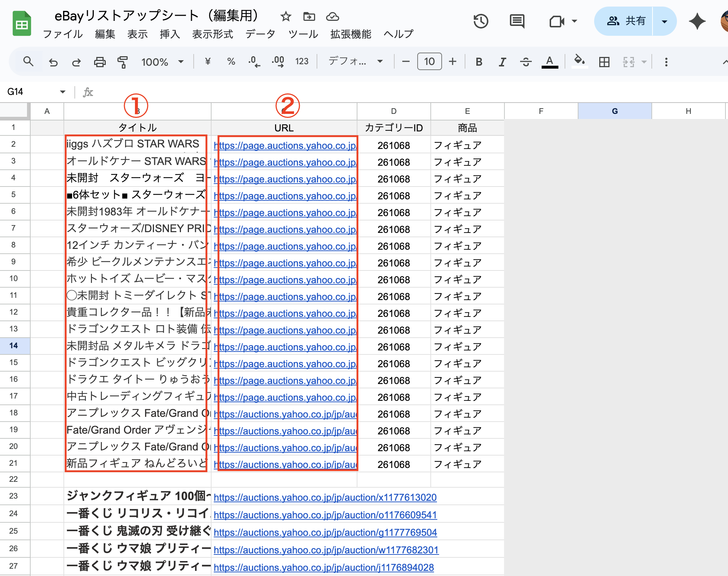This screenshot has height=576, width=728.
Task: Open the fill color bucket picker
Action: tap(579, 61)
